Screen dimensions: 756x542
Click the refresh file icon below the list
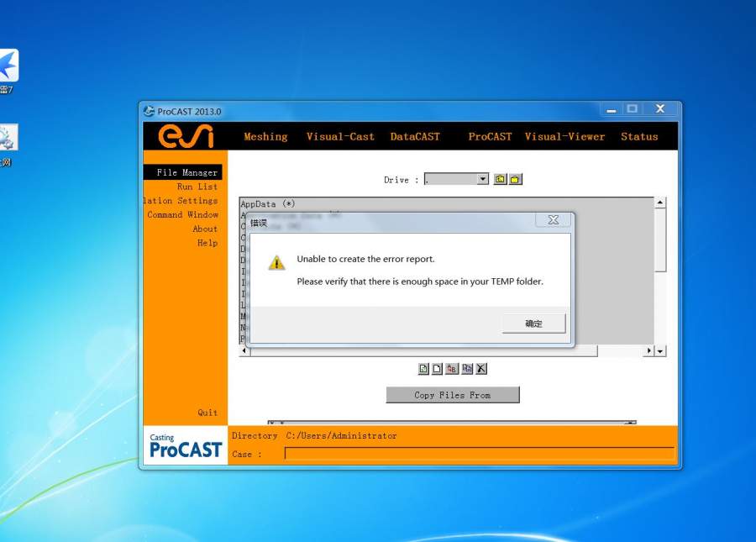coord(423,369)
